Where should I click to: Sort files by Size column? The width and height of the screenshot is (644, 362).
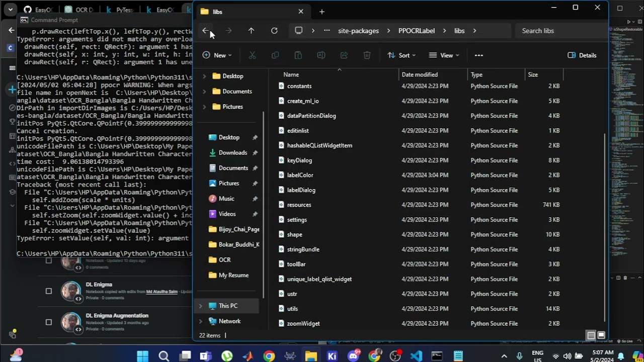533,74
